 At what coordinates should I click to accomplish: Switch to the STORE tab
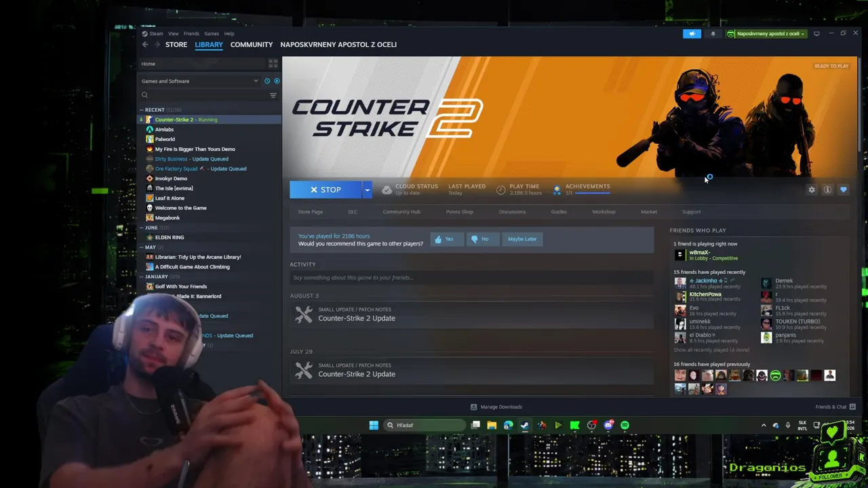176,45
